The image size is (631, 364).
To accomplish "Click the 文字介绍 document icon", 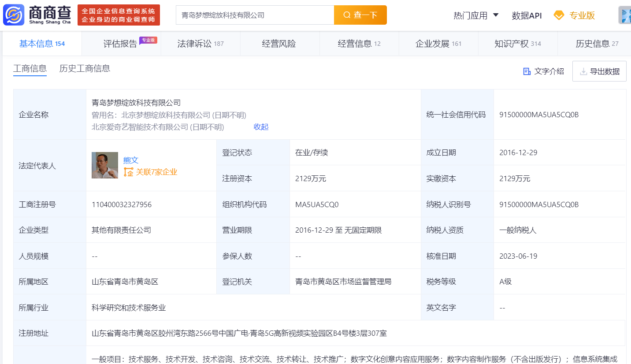I will coord(527,71).
